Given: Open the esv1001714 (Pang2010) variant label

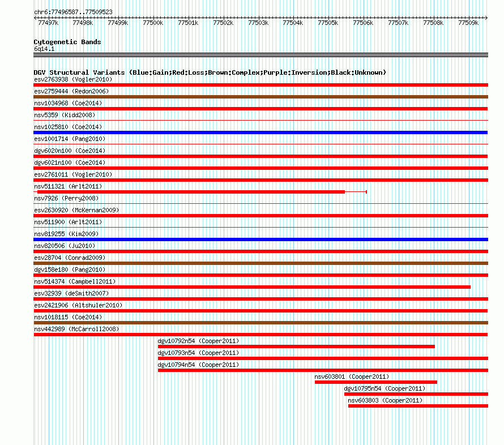Looking at the screenshot, I should tap(70, 139).
